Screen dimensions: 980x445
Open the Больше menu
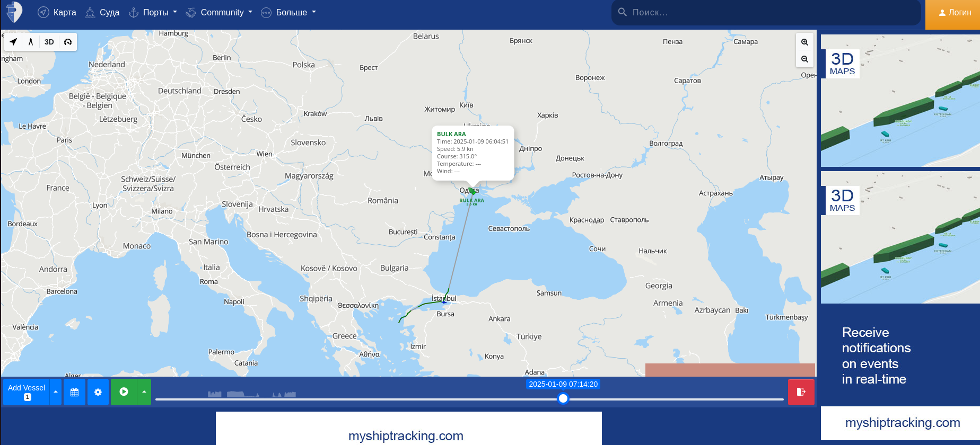[288, 12]
